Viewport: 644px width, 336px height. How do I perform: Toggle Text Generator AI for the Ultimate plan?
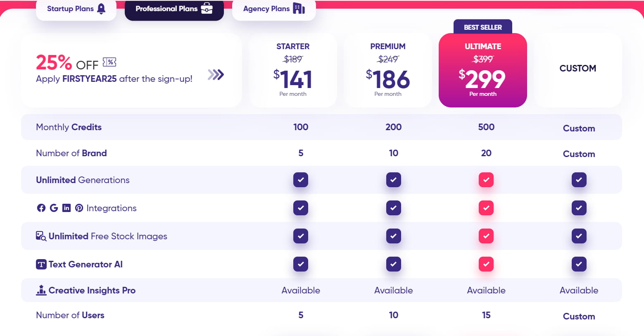(486, 264)
